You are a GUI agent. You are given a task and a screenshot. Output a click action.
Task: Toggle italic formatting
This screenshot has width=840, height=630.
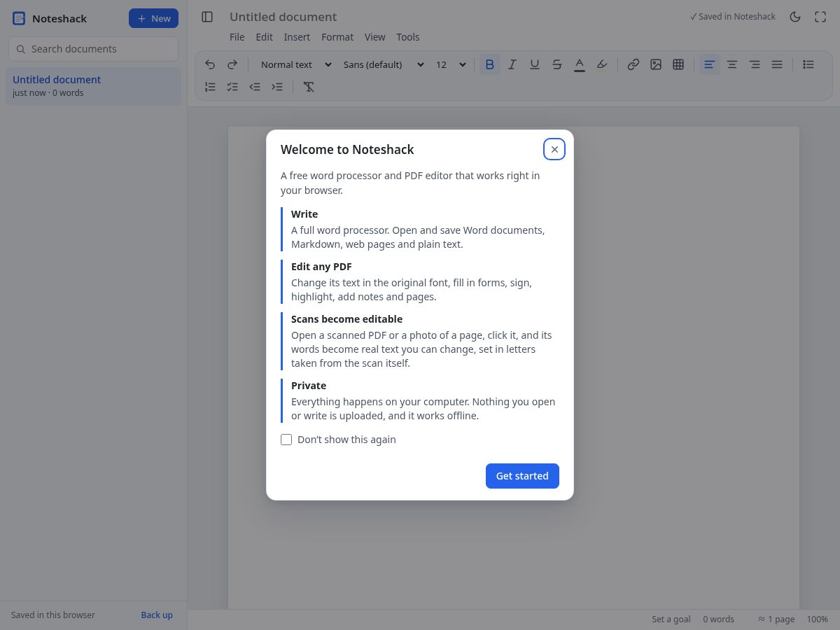point(512,64)
